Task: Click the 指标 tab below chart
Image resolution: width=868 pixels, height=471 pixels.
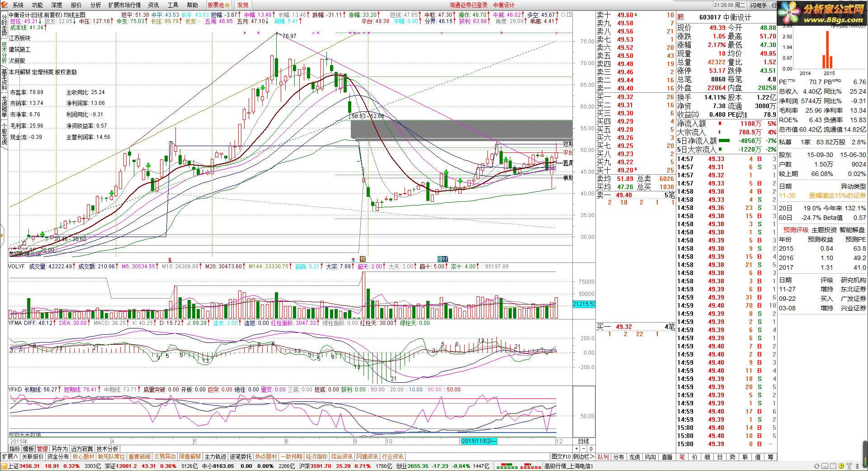Action: 15,449
